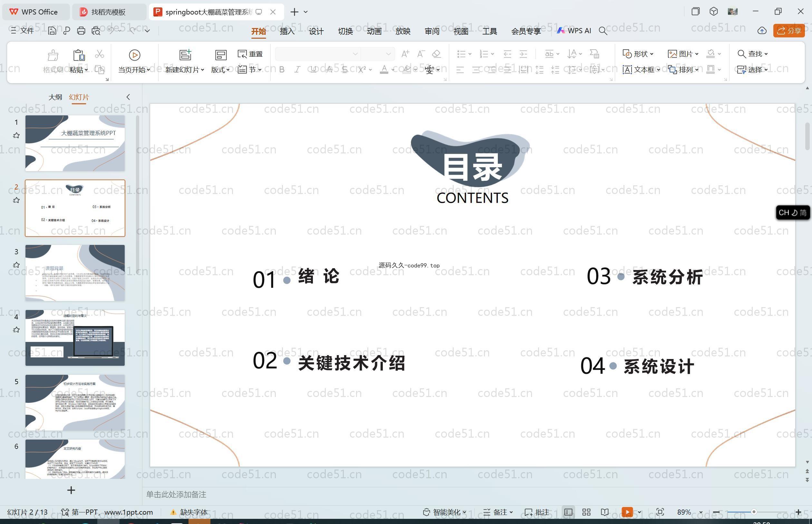Open the font name combo box
Viewport: 812px width, 524px height.
(x=318, y=54)
